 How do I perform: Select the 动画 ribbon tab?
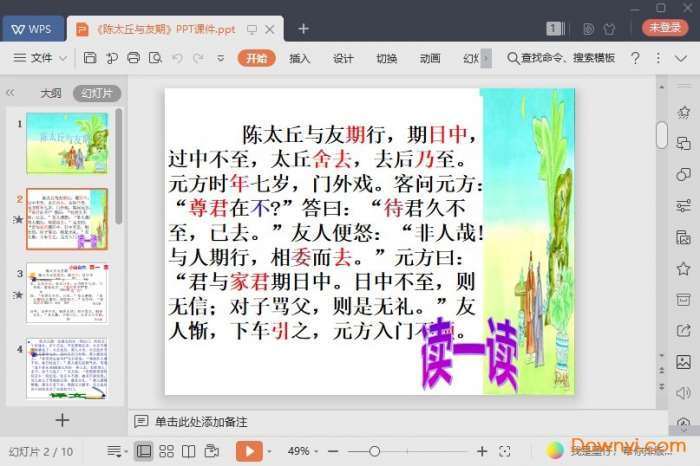pyautogui.click(x=430, y=58)
